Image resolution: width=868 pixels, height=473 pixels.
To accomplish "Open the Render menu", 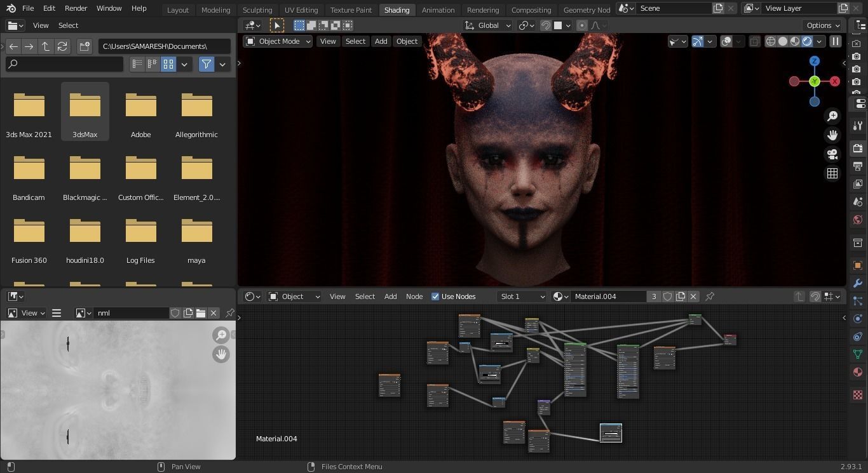I will point(76,8).
